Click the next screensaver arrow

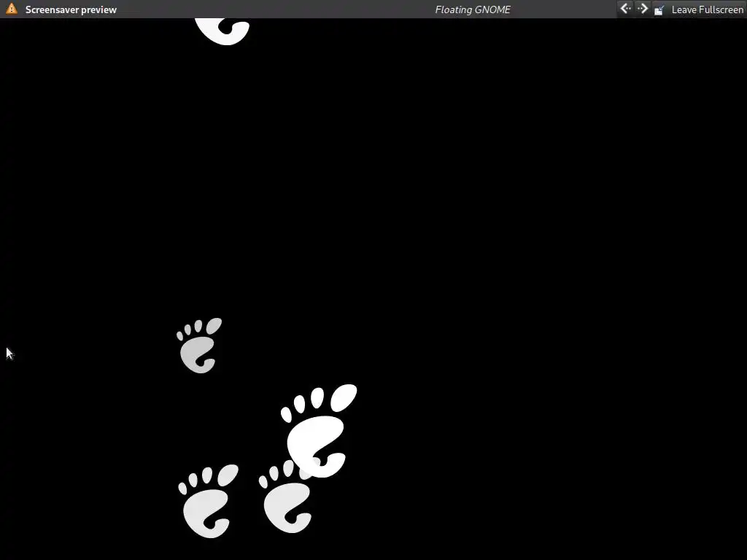pos(642,9)
